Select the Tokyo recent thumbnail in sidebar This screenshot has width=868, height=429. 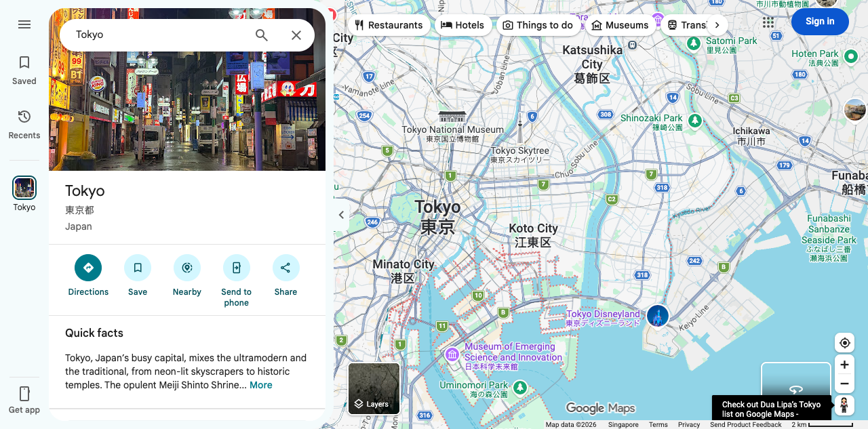click(x=24, y=188)
